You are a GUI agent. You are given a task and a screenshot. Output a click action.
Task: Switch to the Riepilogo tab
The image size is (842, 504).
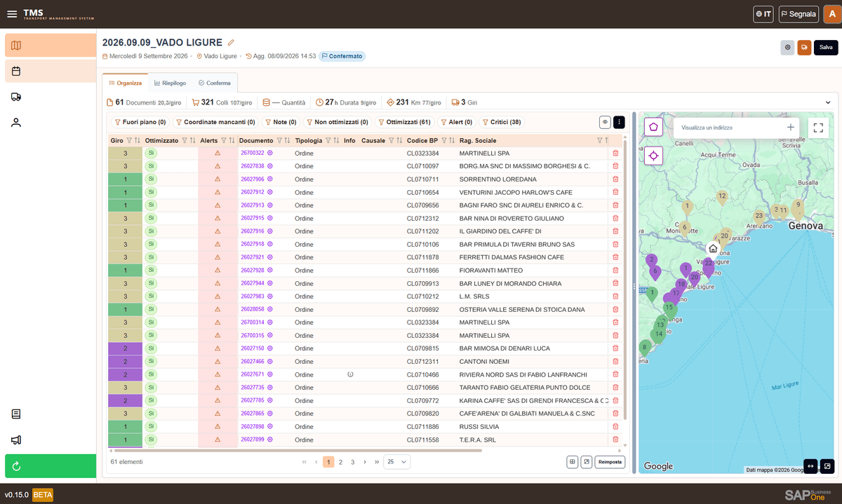coord(170,83)
